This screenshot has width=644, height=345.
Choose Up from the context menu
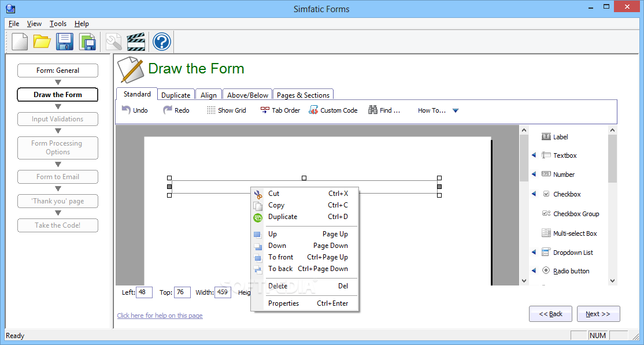(x=305, y=233)
